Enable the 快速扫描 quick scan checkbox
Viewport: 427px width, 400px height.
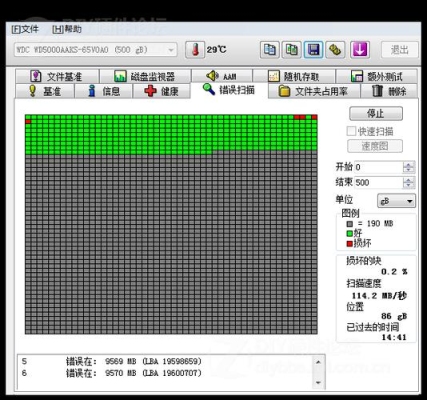[351, 131]
